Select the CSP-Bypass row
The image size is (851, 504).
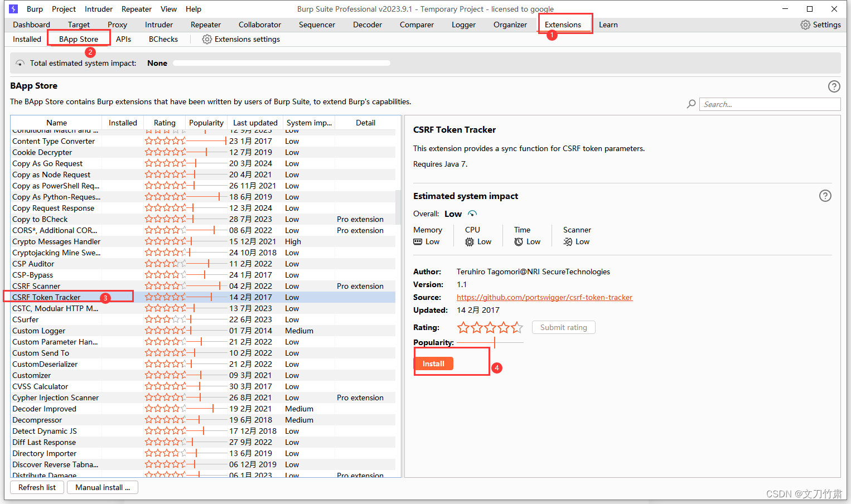pyautogui.click(x=203, y=275)
